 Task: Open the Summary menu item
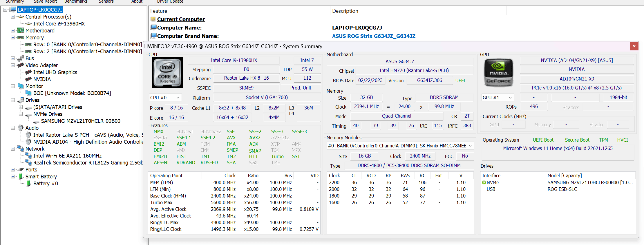(x=15, y=1)
